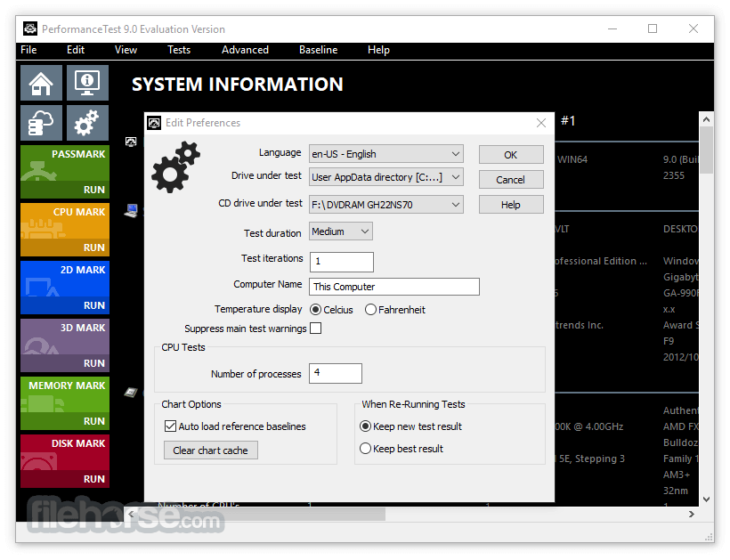Click the vertical scrollbar down arrow
This screenshot has height=560, width=730.
click(x=706, y=499)
